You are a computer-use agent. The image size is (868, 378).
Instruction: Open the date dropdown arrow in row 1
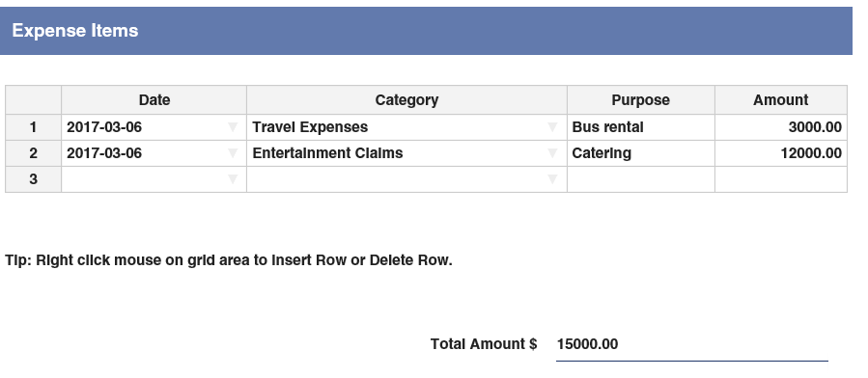(233, 127)
